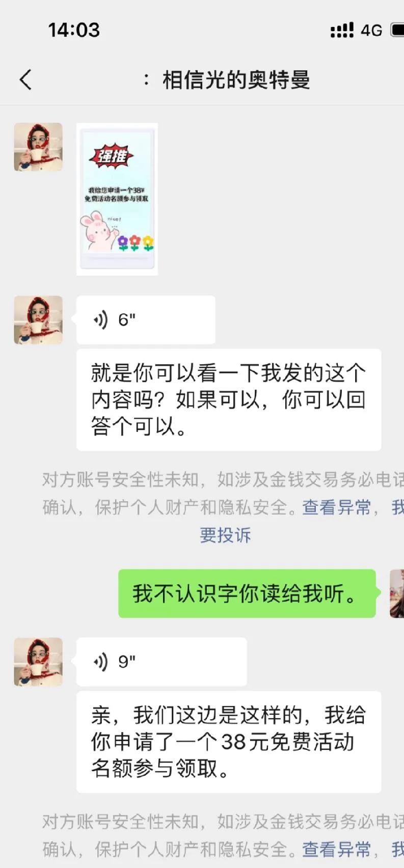
Task: Tap the chat title 相信光的奥特曼
Action: (x=236, y=80)
